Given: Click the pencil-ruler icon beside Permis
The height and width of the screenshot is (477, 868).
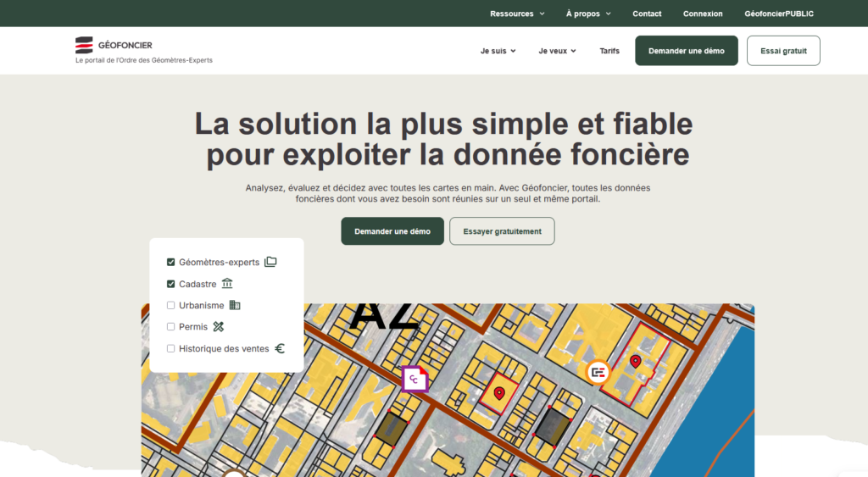Looking at the screenshot, I should click(219, 326).
